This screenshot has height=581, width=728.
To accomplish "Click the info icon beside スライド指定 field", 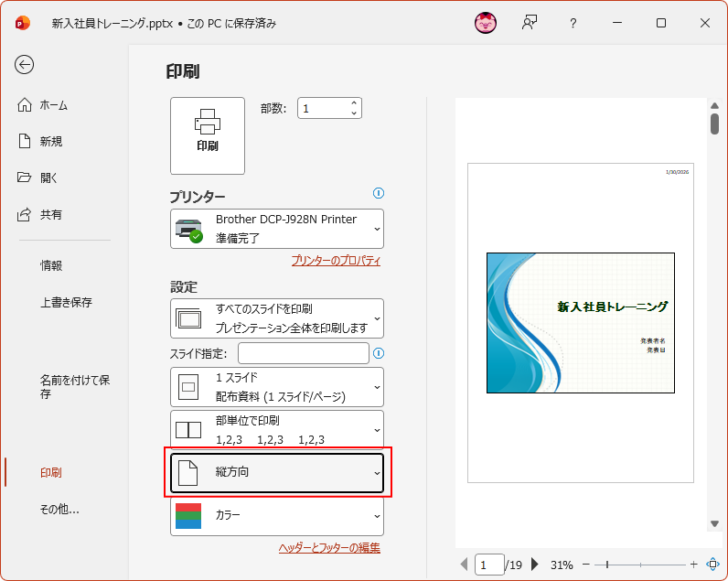I will (378, 353).
